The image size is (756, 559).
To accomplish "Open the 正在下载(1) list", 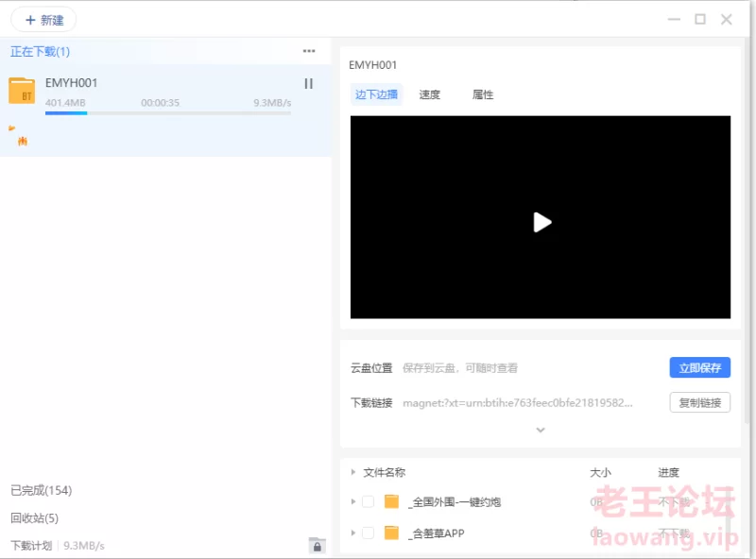I will coord(40,52).
